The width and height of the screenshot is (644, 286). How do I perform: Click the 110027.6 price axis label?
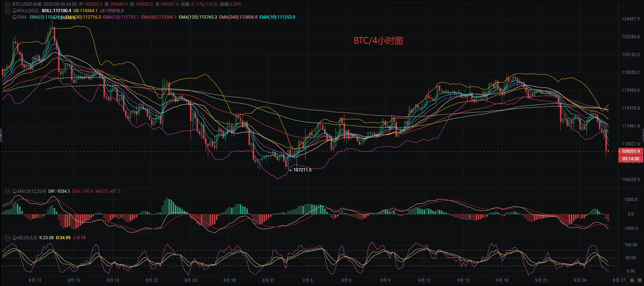631,144
